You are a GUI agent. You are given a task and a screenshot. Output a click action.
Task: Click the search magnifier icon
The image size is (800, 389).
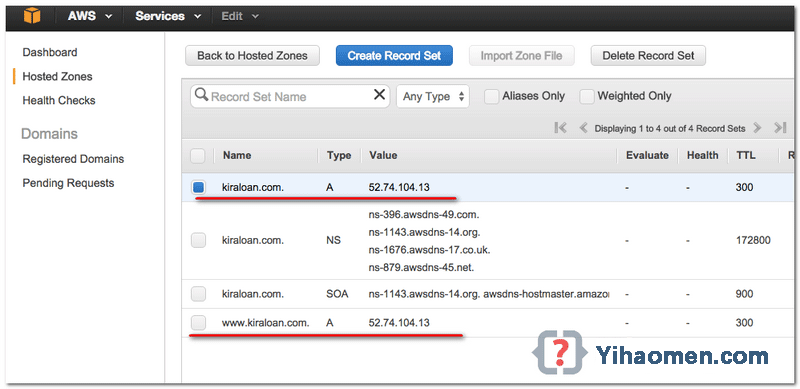click(202, 95)
